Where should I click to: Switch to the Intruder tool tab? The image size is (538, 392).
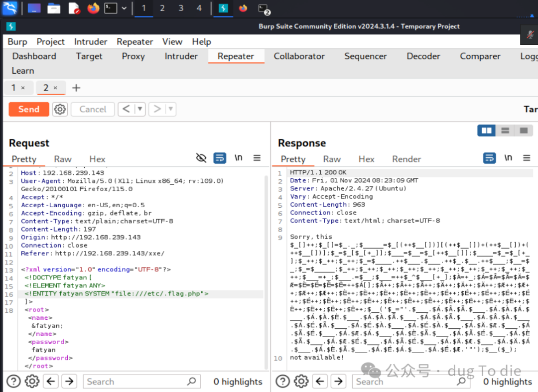(x=181, y=56)
